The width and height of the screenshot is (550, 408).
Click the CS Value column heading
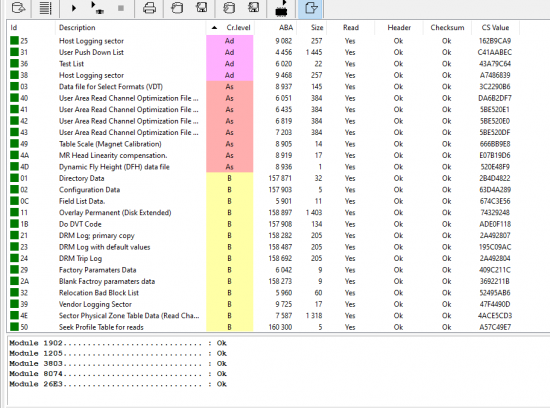click(x=495, y=27)
